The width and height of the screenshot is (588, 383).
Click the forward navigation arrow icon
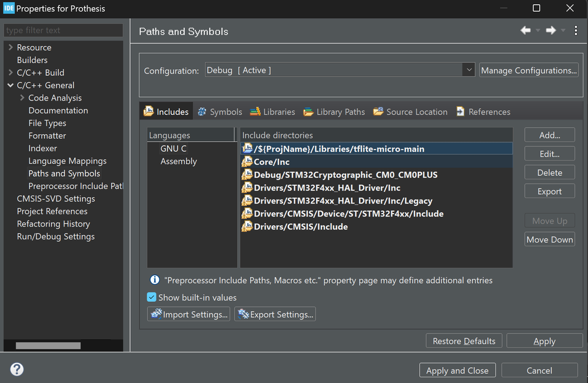551,31
